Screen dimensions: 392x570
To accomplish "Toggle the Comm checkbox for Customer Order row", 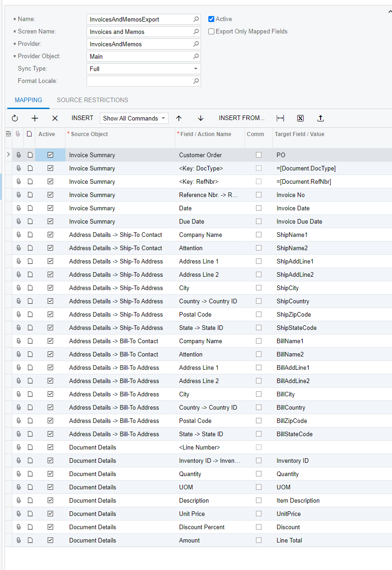I will tap(259, 155).
